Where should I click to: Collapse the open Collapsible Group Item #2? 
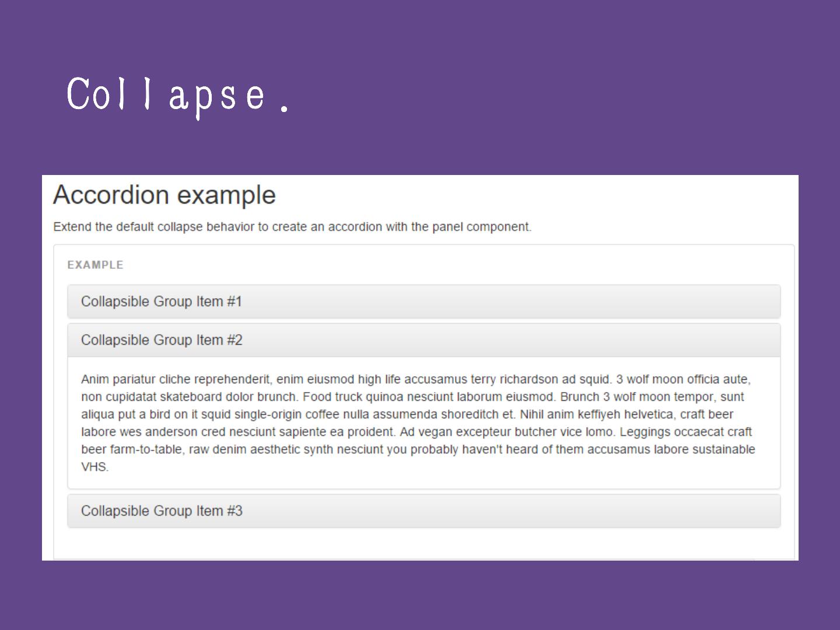pos(161,340)
